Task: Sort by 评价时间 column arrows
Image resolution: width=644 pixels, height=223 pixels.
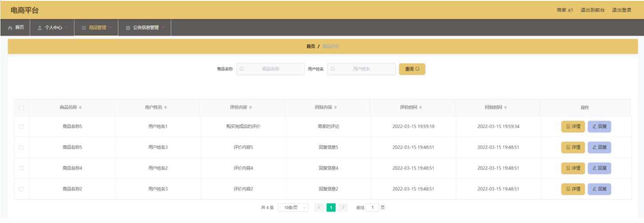Action: [x=420, y=108]
